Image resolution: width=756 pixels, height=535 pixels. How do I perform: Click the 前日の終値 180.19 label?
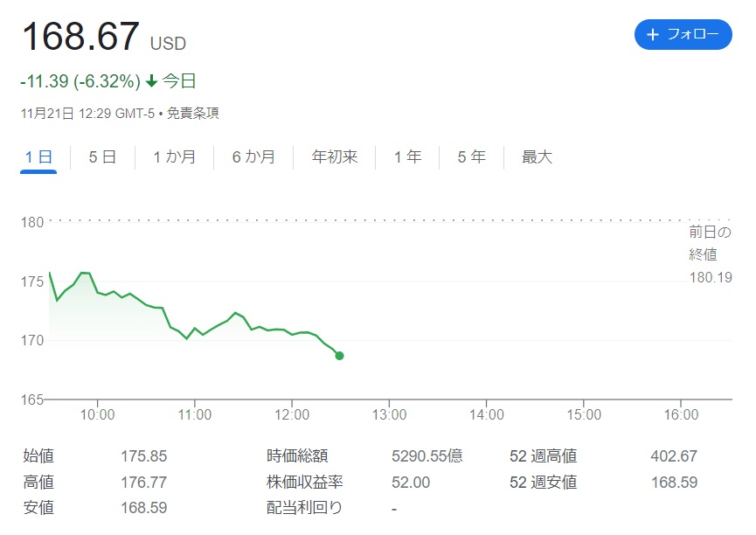click(711, 254)
